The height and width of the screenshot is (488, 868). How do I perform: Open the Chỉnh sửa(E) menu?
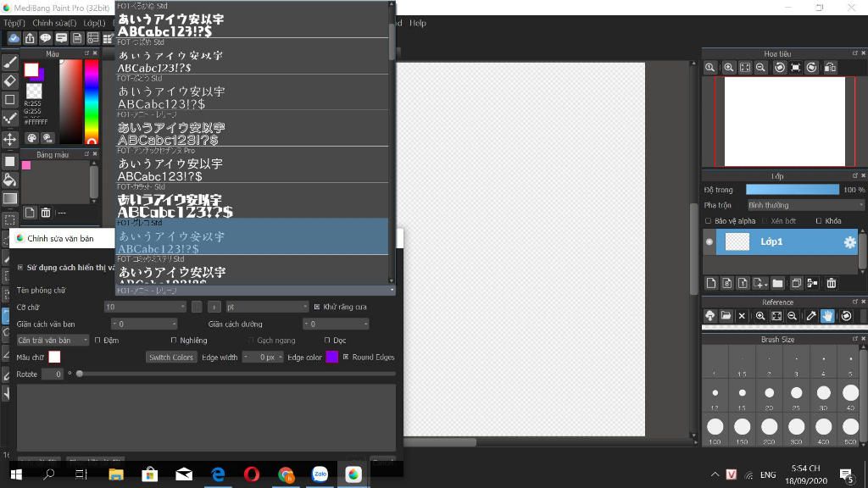coord(54,23)
